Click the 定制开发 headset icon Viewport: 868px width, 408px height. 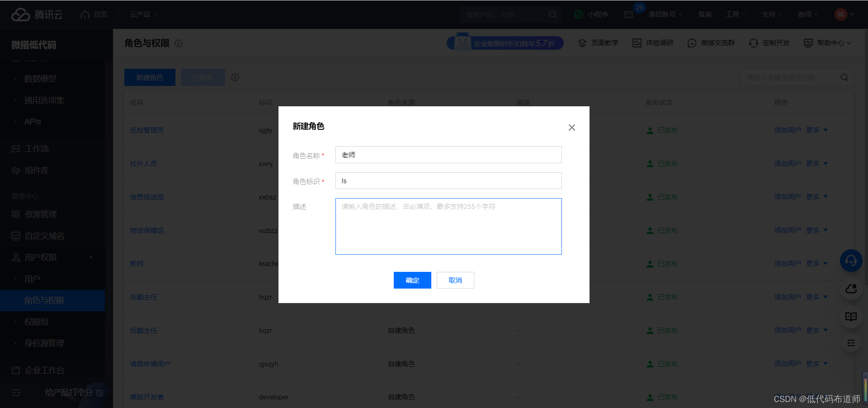click(753, 43)
